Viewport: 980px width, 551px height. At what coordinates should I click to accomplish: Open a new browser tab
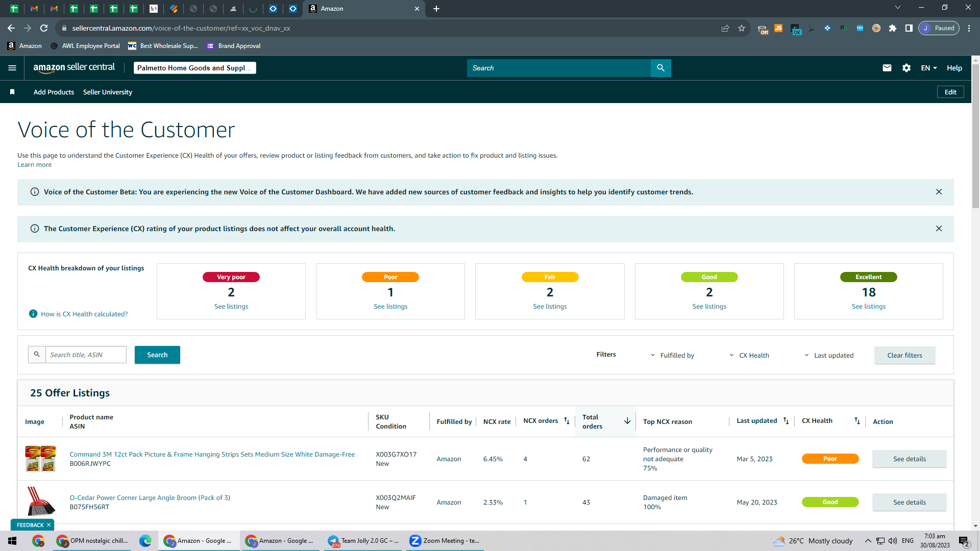(436, 9)
